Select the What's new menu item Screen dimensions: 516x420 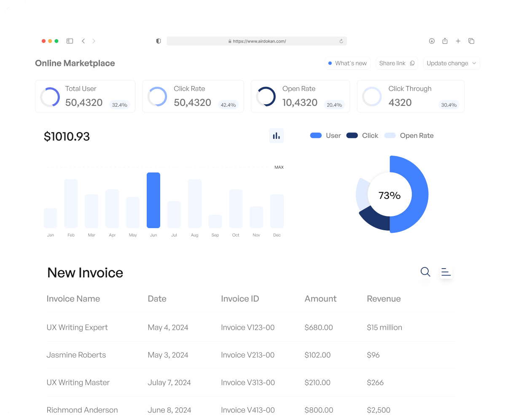[x=347, y=63]
